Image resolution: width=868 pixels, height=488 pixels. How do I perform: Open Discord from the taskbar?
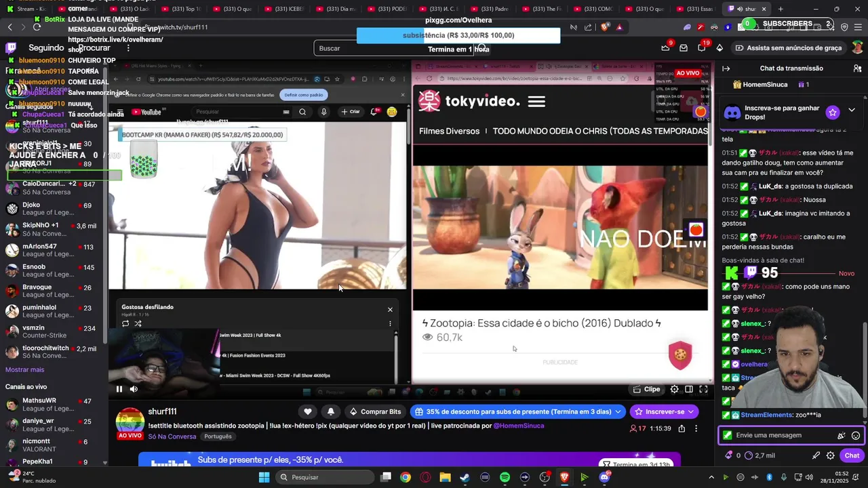coord(604,477)
